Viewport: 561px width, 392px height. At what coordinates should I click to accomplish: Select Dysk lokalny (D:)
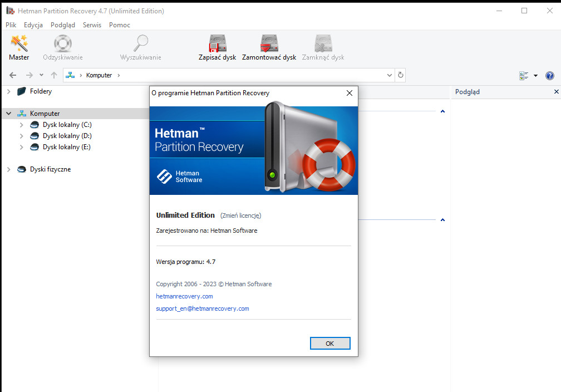[67, 136]
